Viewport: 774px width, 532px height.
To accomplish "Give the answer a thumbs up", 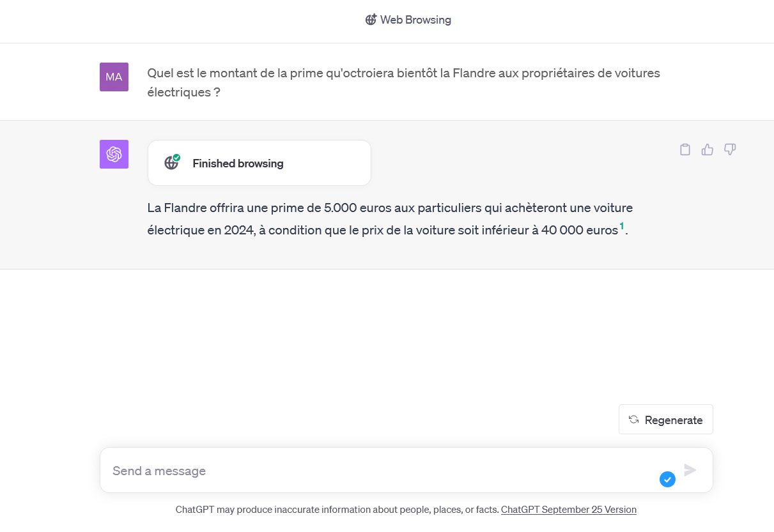I will coord(707,150).
